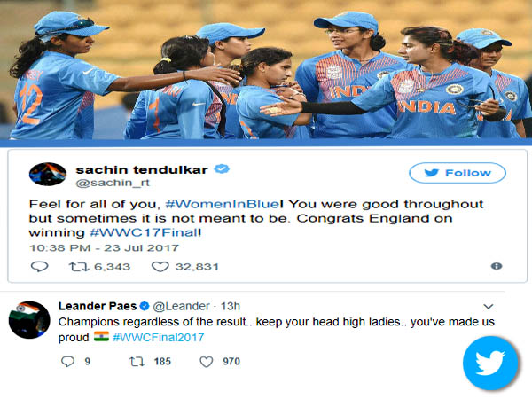
Task: Expand Leander tweet options chevron
Action: [488, 306]
